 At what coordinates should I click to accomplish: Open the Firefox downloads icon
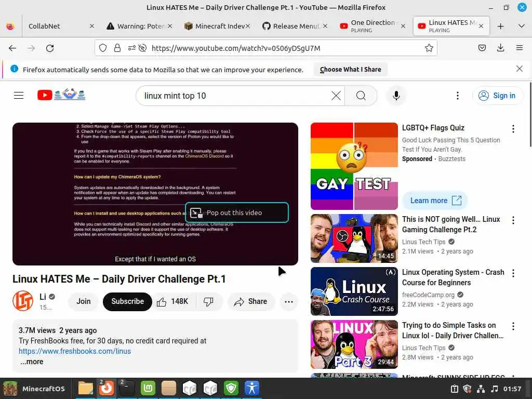[x=500, y=48]
